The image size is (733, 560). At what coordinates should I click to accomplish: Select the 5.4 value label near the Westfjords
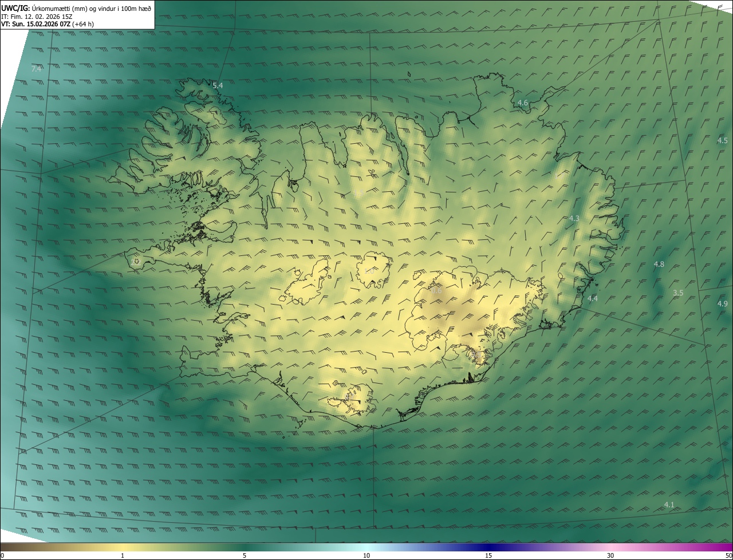218,85
